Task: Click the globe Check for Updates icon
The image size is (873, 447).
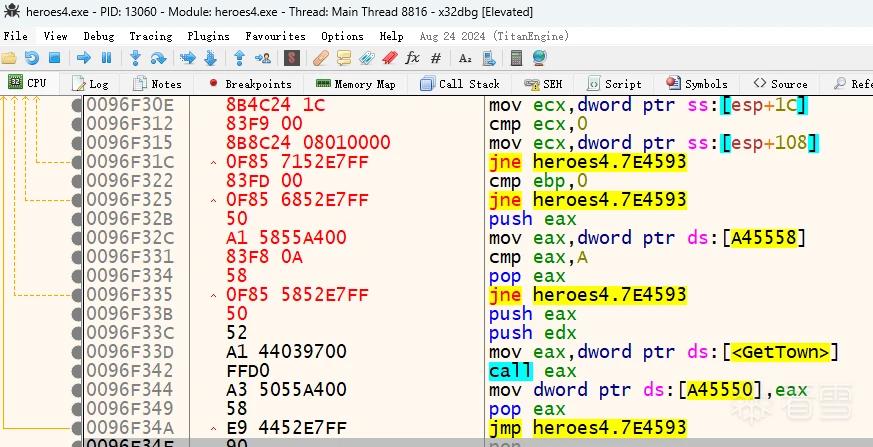Action: (540, 58)
